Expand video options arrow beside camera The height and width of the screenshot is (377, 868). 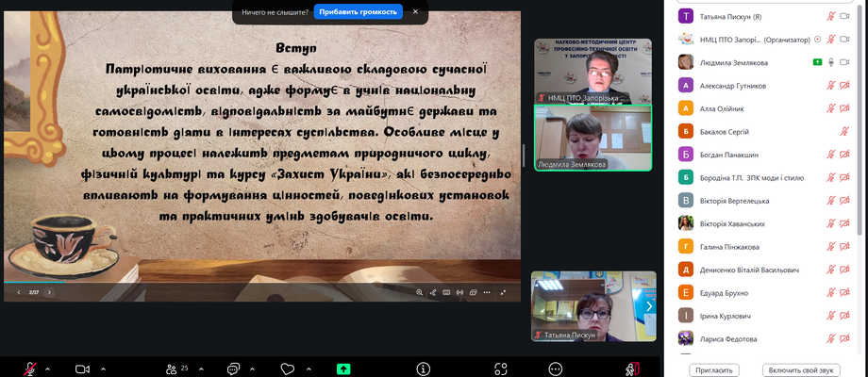tap(103, 369)
